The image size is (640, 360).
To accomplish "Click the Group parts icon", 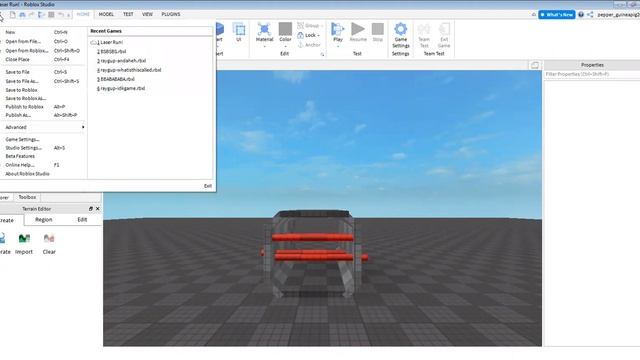I will [301, 25].
